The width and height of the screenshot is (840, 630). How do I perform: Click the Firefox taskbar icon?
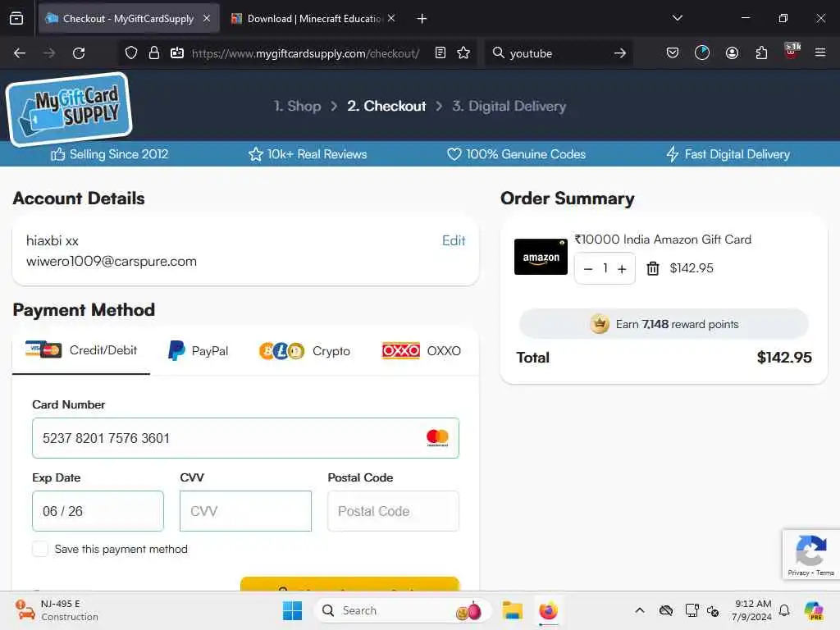click(x=548, y=610)
